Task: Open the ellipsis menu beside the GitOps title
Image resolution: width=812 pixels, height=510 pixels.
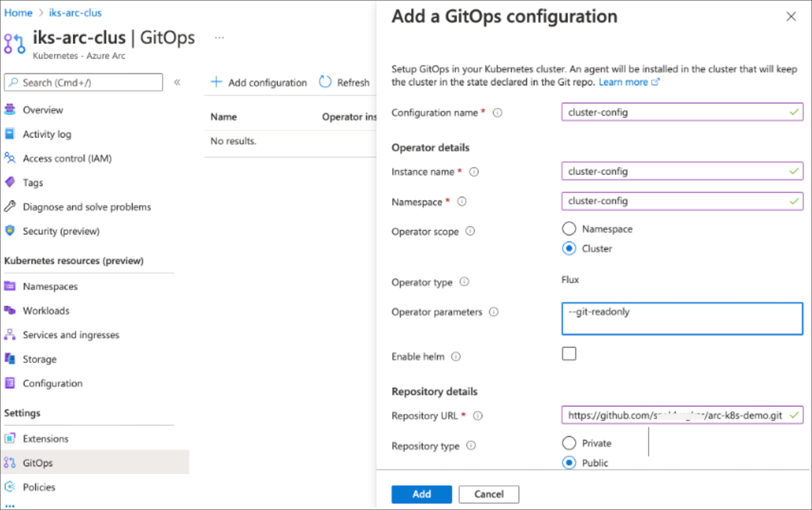Action: click(219, 37)
